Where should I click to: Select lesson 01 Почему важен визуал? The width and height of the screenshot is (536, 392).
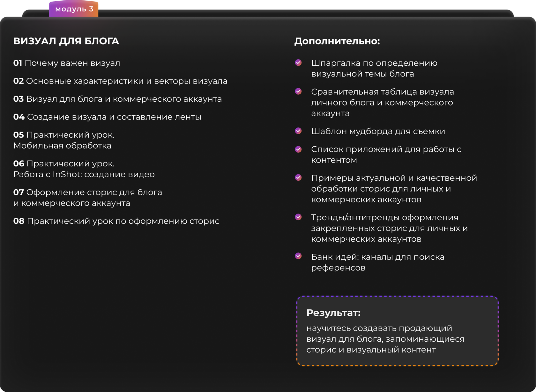(x=67, y=63)
